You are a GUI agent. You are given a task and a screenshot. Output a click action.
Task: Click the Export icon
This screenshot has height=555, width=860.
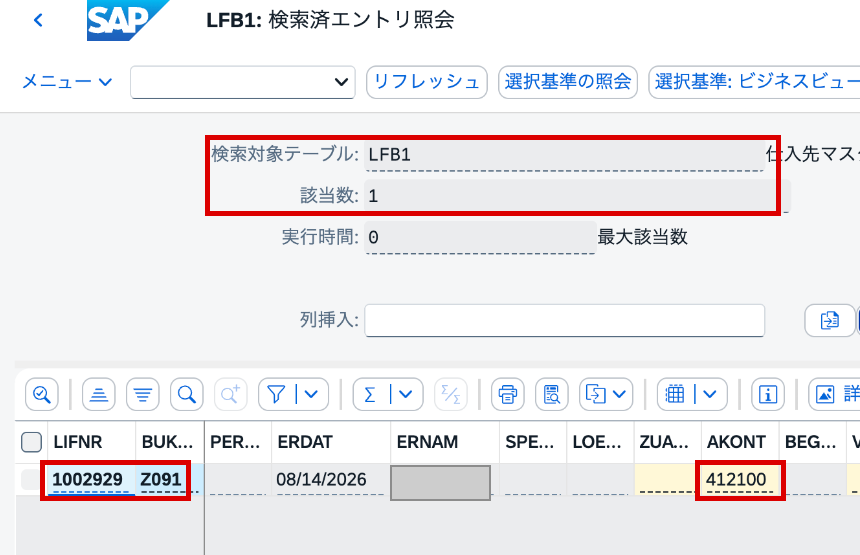point(595,394)
